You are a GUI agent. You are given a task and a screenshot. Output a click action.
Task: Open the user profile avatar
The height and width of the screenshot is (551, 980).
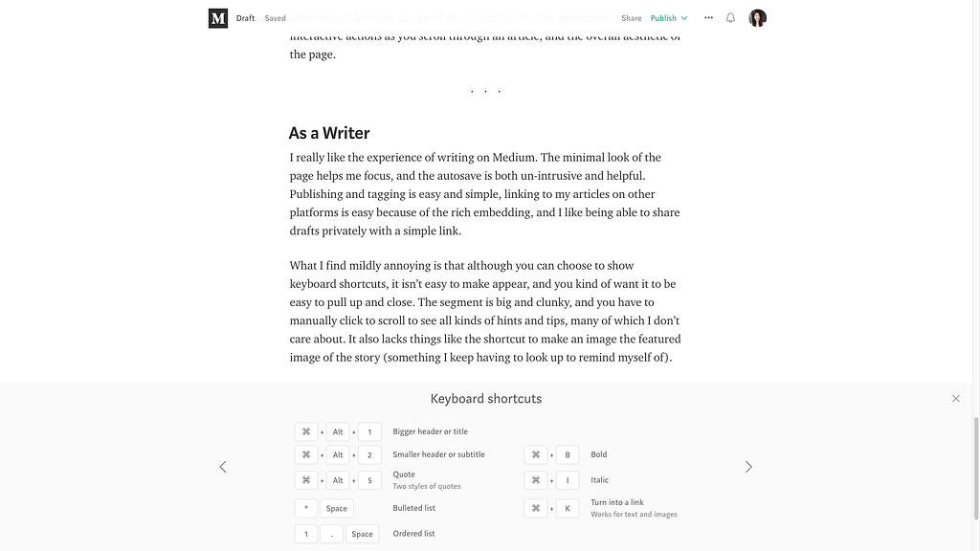757,18
